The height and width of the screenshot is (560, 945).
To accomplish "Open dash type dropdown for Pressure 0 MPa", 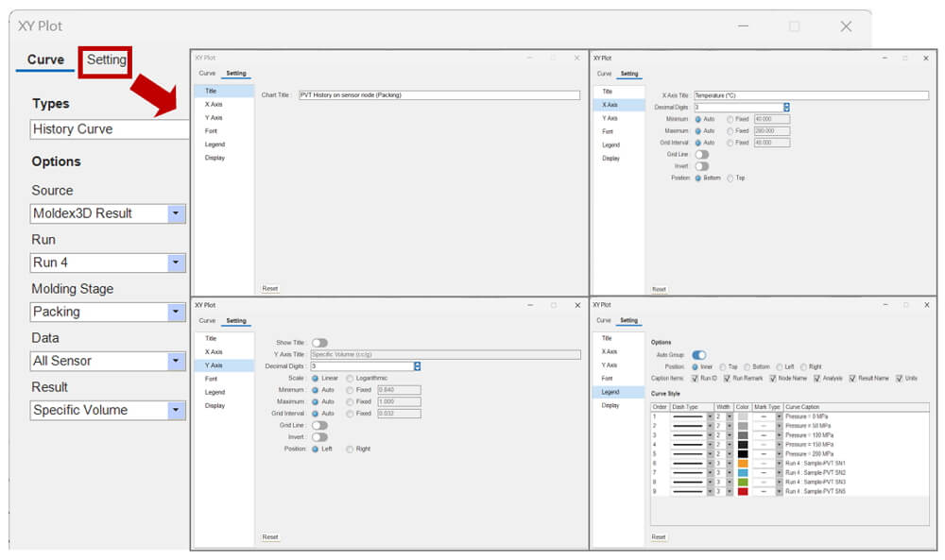I will click(x=710, y=416).
